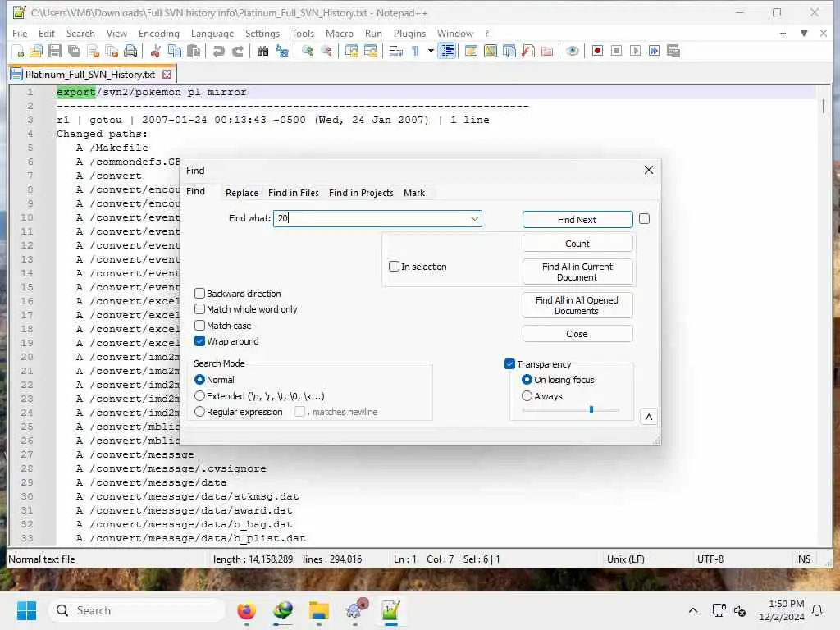Click the Stop Recording macro icon
This screenshot has height=630, width=840.
click(x=616, y=52)
